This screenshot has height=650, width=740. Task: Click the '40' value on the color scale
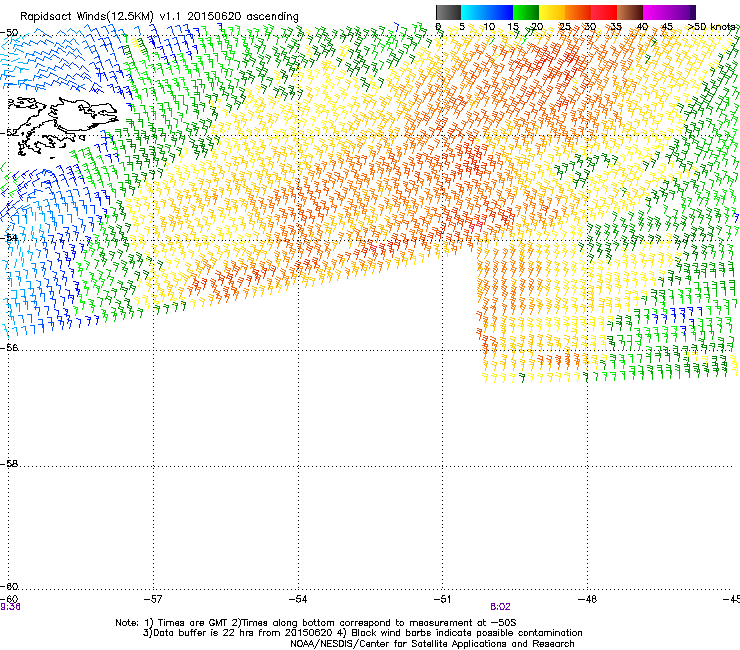642,26
